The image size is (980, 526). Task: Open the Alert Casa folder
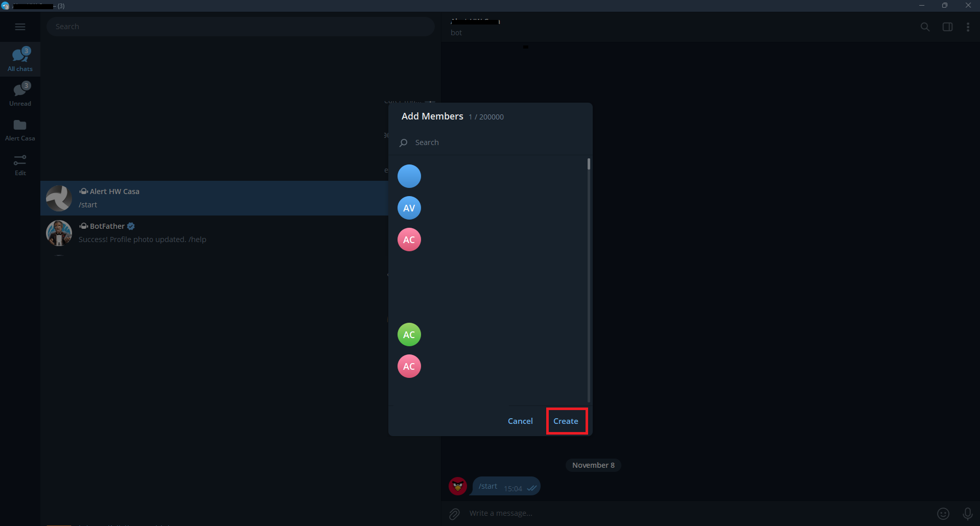pos(20,130)
